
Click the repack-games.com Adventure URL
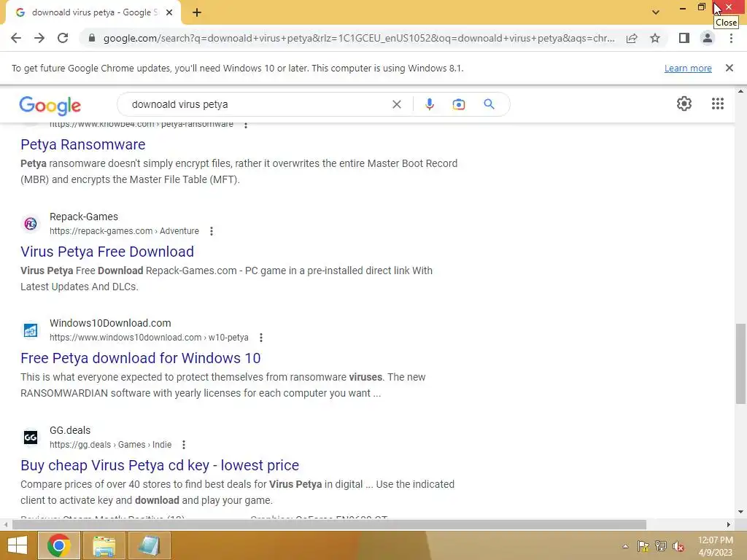(x=124, y=231)
